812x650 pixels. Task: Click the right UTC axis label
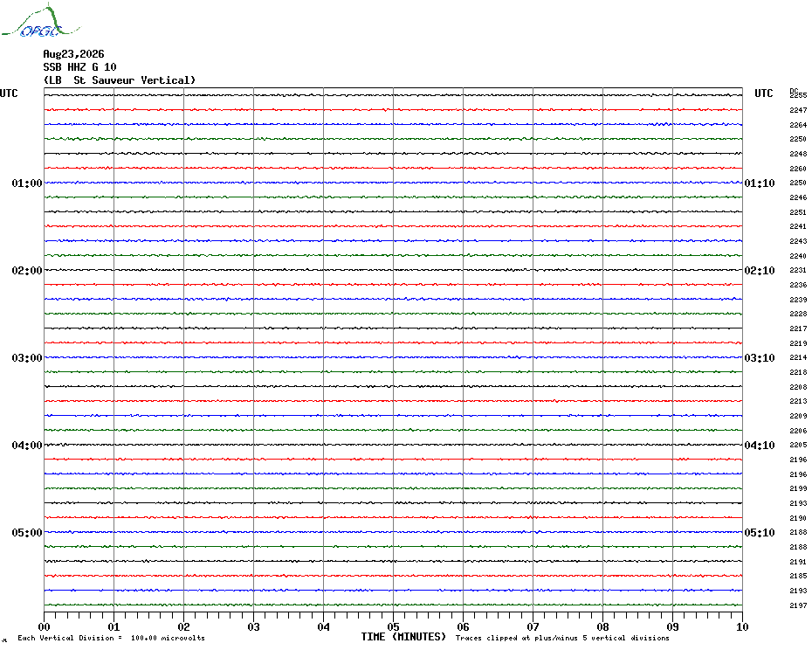763,93
